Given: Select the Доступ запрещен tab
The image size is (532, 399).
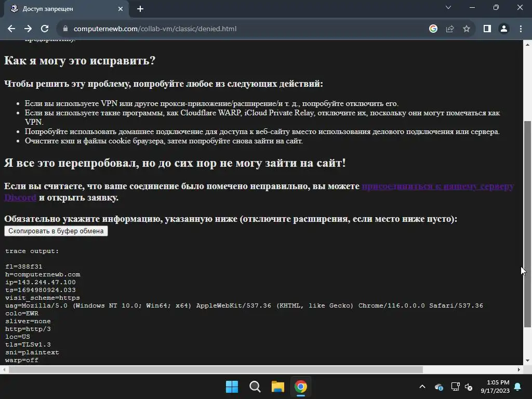Looking at the screenshot, I should click(x=66, y=9).
